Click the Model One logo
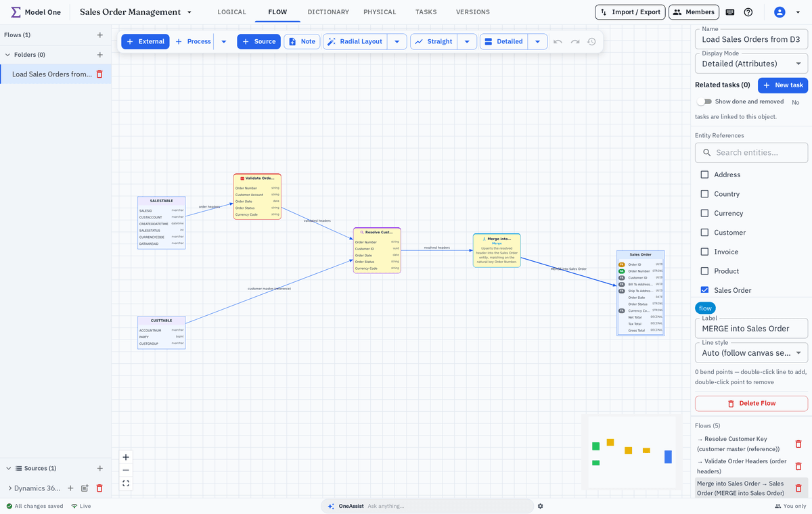 [35, 12]
